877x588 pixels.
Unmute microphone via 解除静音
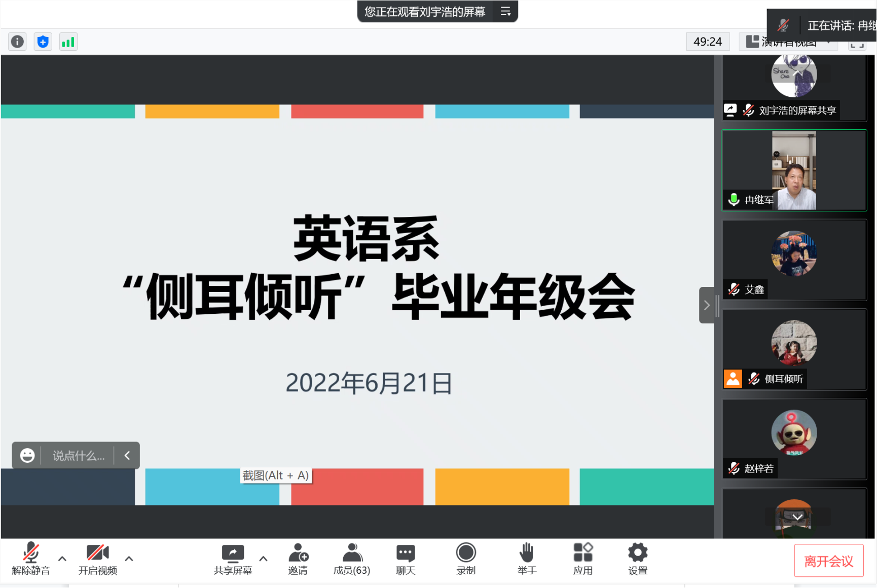[31, 559]
